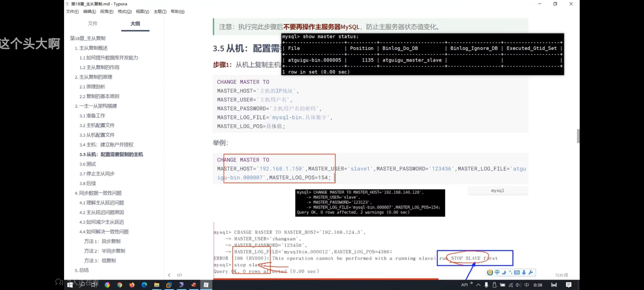
Task: Click the API taskbar toolbar label
Action: [x=464, y=285]
